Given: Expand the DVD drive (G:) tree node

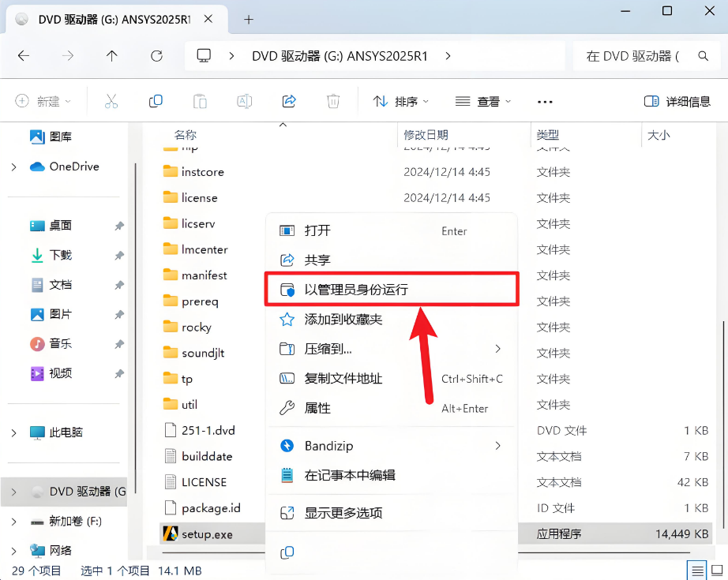Looking at the screenshot, I should tap(14, 492).
